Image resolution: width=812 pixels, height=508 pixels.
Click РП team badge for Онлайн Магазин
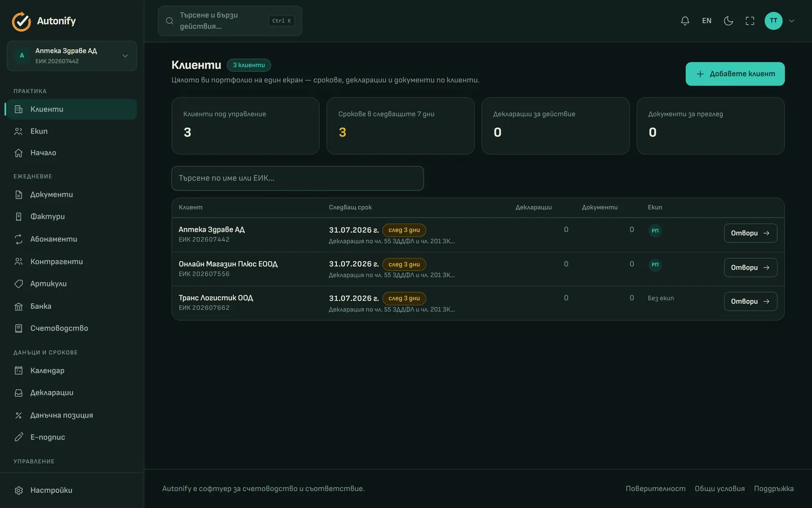coord(655,265)
